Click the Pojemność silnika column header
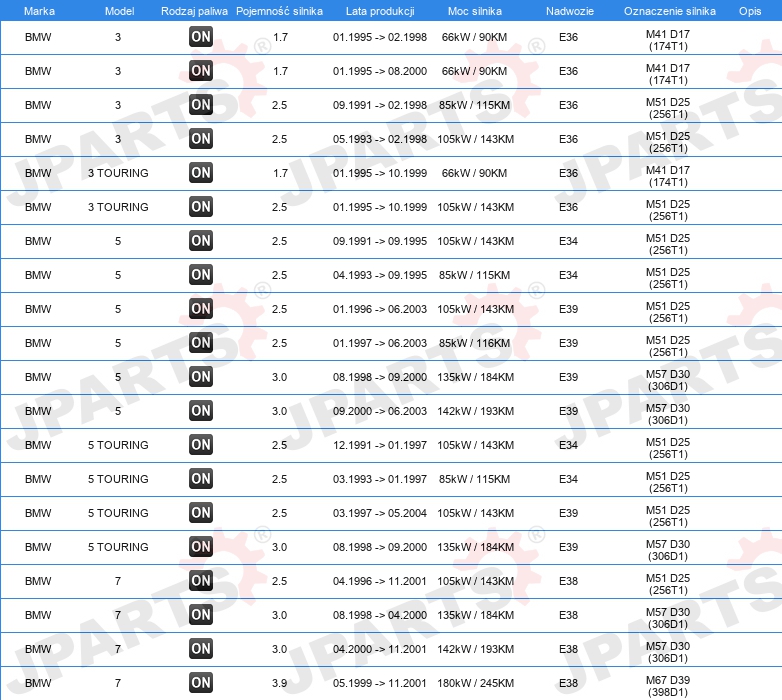The width and height of the screenshot is (782, 700). click(x=279, y=11)
